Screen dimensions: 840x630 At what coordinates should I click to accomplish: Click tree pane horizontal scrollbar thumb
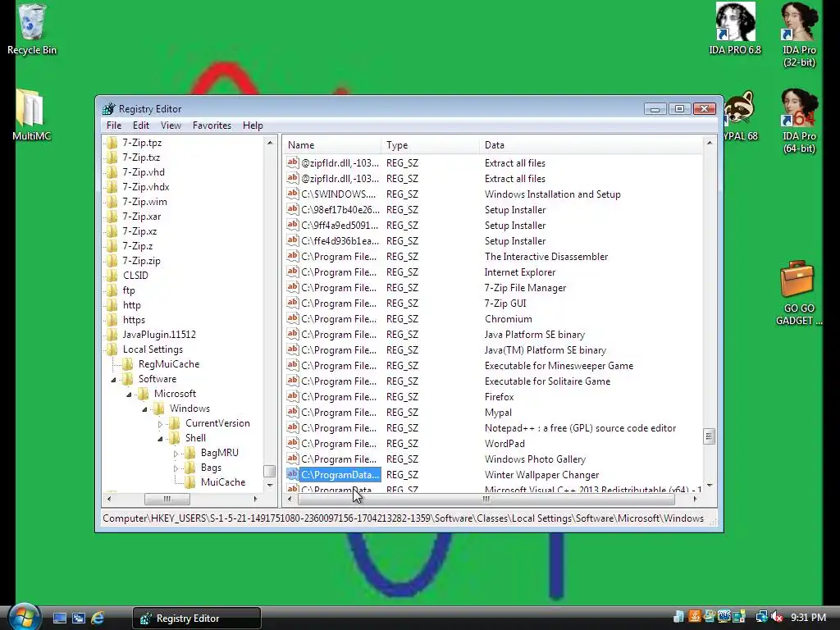click(167, 499)
